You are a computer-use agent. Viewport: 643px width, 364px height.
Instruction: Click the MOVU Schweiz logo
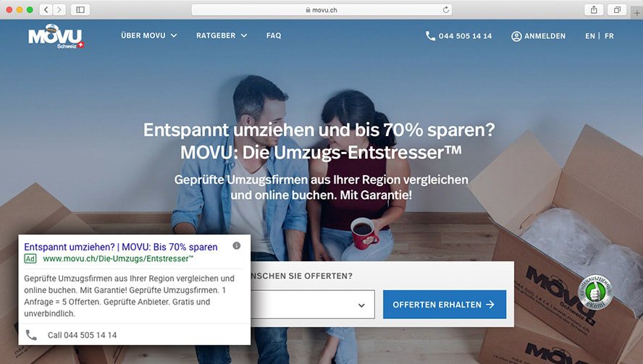point(56,36)
